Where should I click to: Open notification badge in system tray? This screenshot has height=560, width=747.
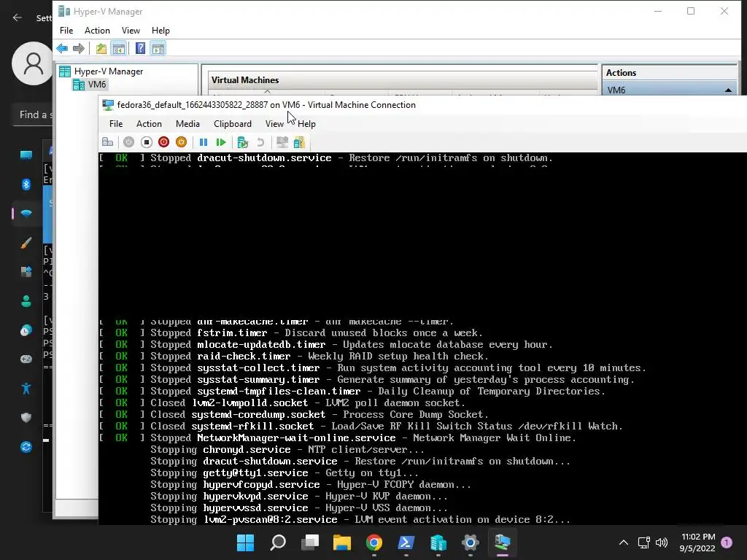click(x=727, y=542)
